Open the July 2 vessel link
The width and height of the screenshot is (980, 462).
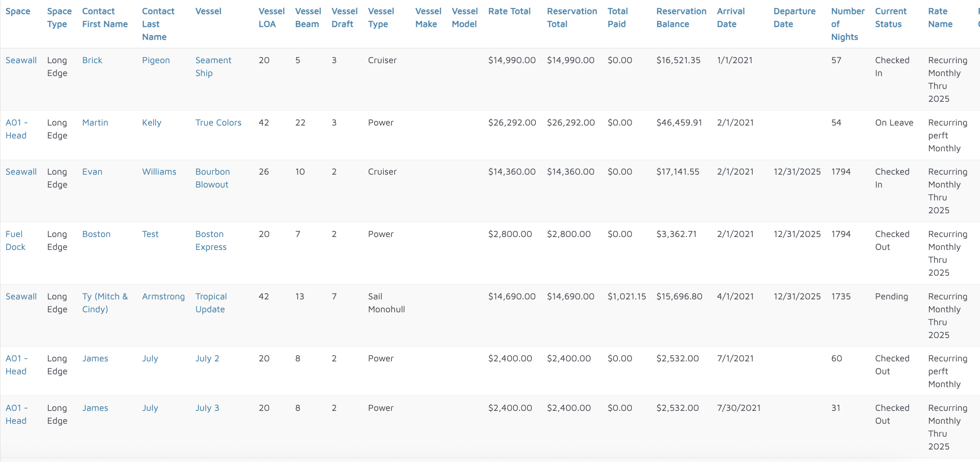pyautogui.click(x=207, y=359)
